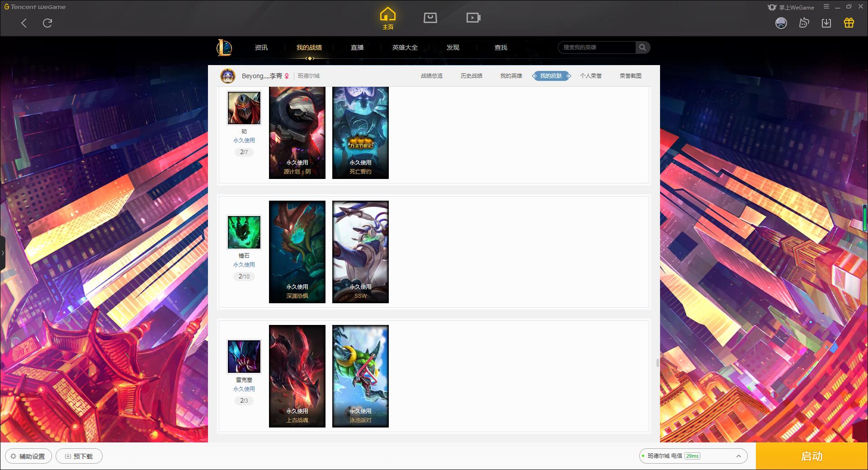Open the store bag icon
Screen dimensions: 868x470
(430, 18)
